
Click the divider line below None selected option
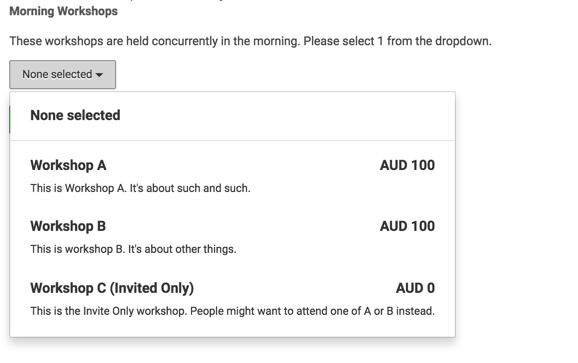pyautogui.click(x=233, y=140)
